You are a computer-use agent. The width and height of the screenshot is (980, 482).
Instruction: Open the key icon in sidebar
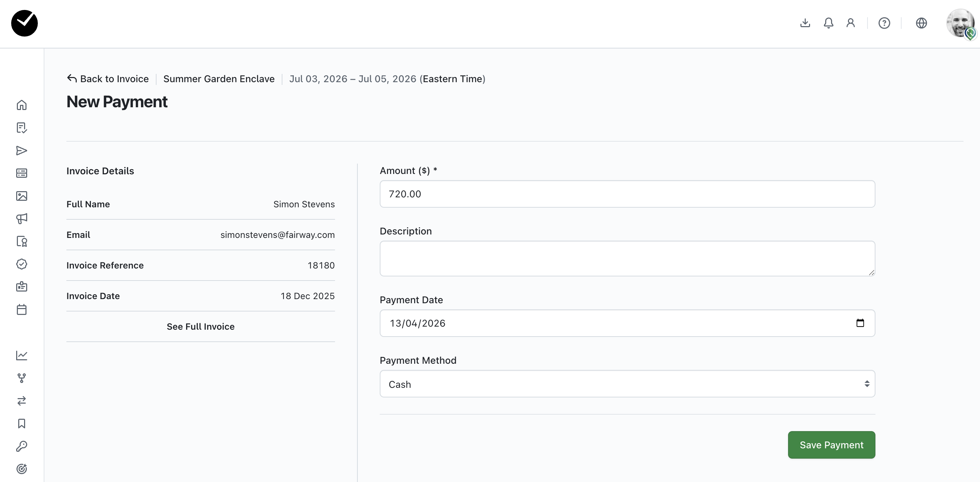point(22,446)
